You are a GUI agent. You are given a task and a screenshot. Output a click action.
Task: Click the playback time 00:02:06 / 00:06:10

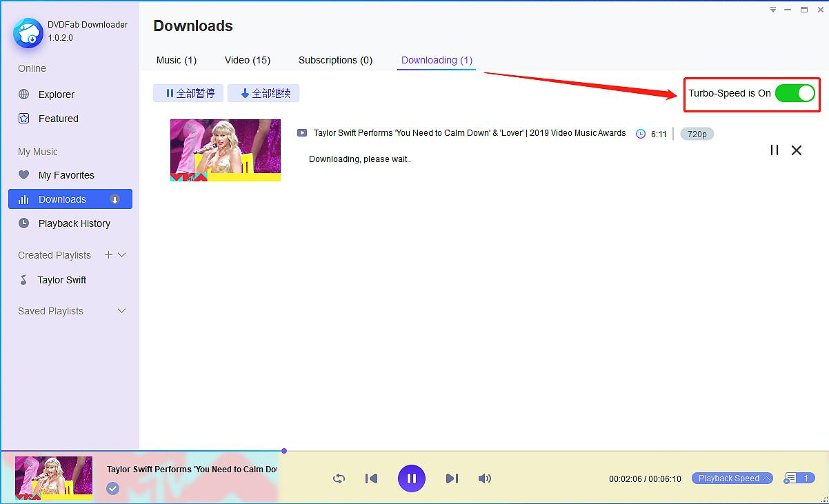tap(645, 478)
